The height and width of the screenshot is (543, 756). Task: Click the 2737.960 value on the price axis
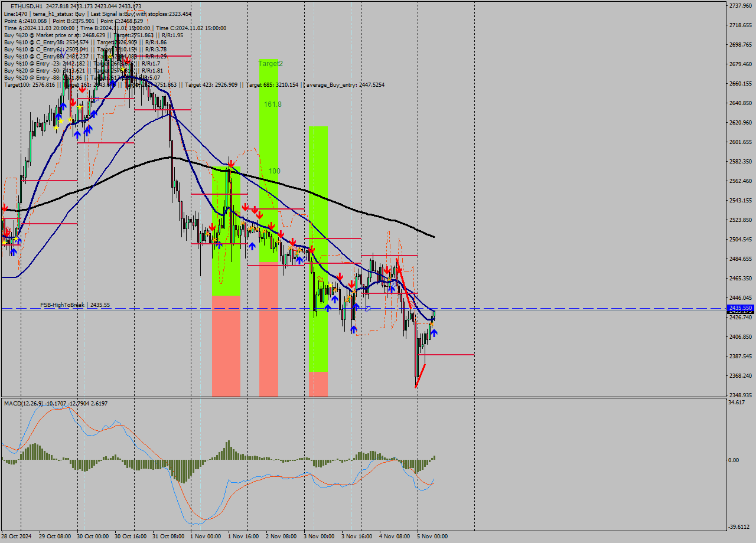tap(741, 5)
